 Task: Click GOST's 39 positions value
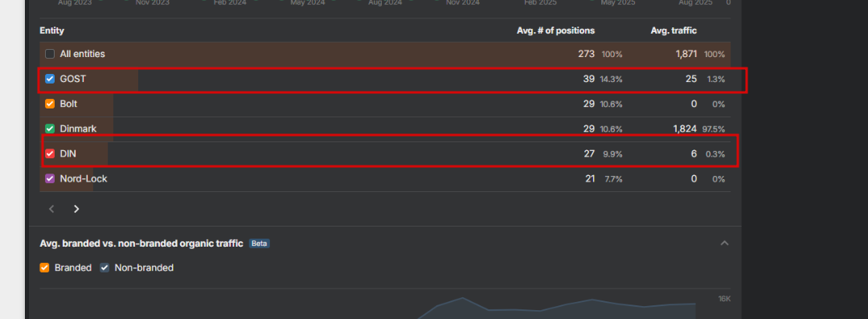(x=589, y=80)
